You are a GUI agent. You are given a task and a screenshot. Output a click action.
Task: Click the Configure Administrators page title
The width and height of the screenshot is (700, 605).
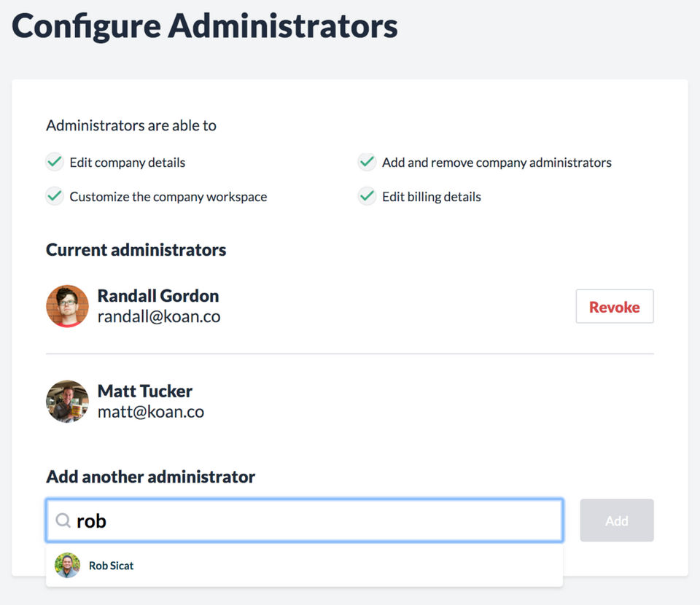click(x=205, y=27)
